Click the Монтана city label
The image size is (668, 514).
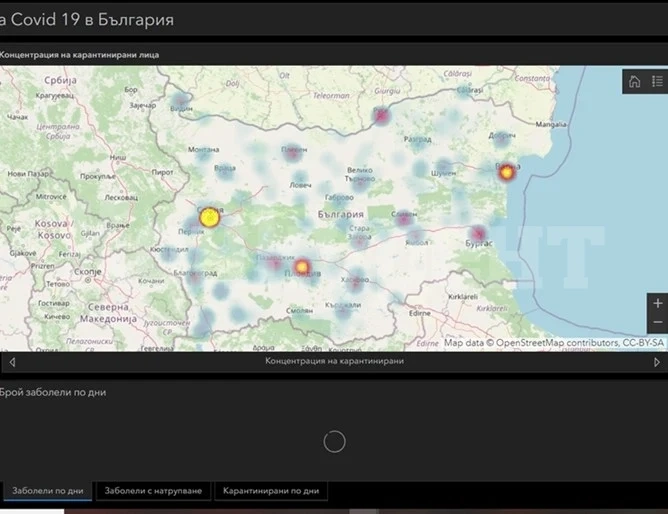coord(204,149)
